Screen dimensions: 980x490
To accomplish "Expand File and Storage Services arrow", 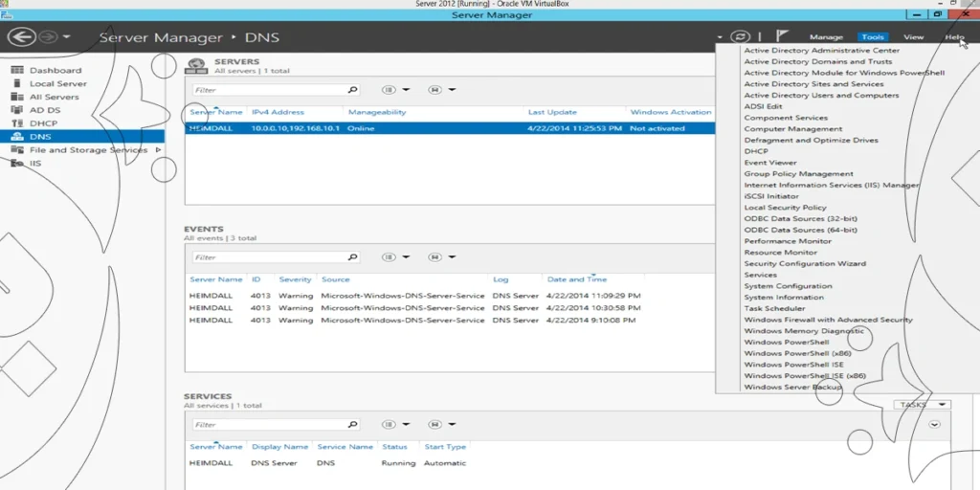I will point(159,150).
